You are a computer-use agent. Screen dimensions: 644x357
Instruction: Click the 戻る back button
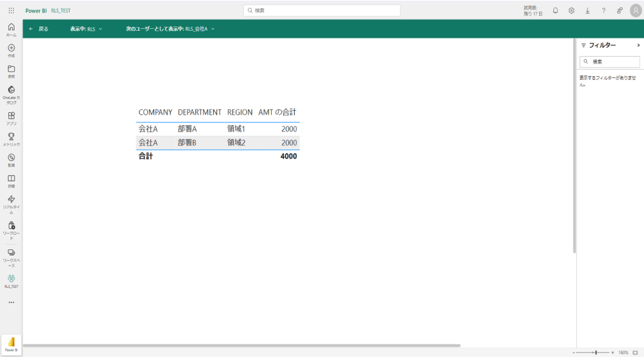click(38, 29)
